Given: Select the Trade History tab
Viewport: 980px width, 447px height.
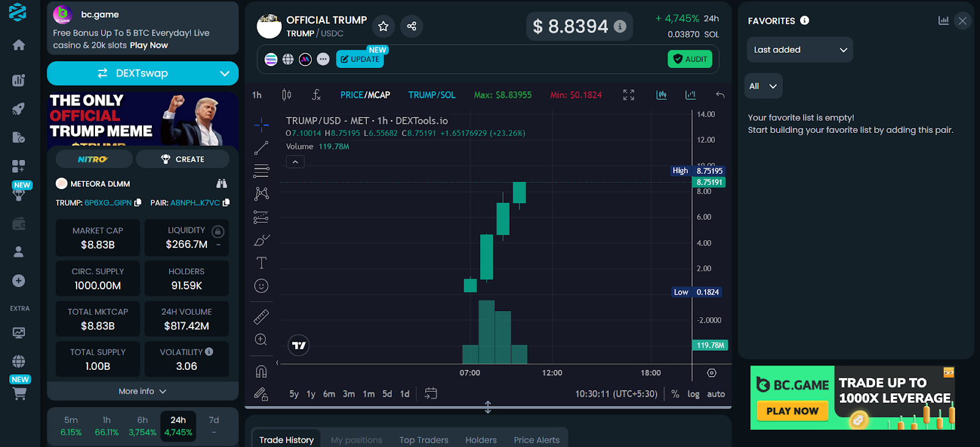Looking at the screenshot, I should pos(286,440).
